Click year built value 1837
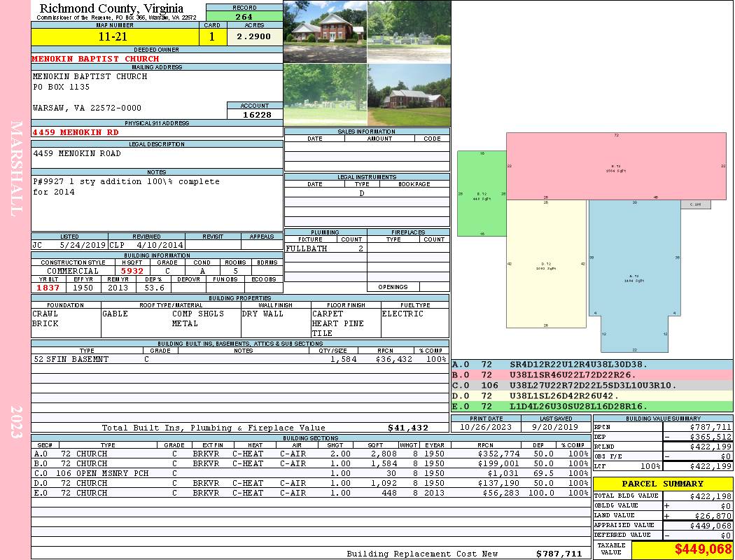Image resolution: width=735 pixels, height=560 pixels. click(48, 288)
